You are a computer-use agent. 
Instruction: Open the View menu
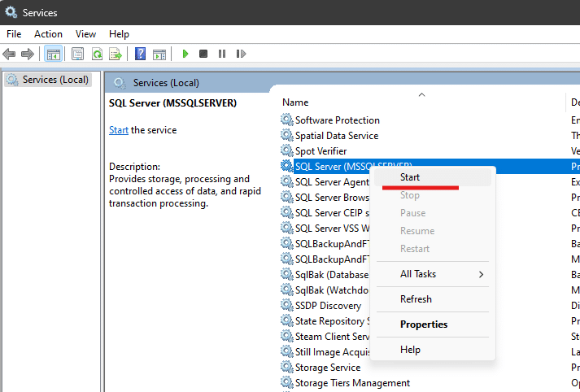(x=85, y=34)
